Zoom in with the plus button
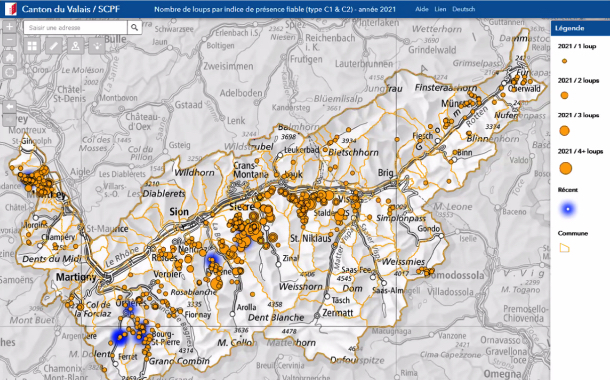Image resolution: width=610 pixels, height=380 pixels. pyautogui.click(x=10, y=27)
